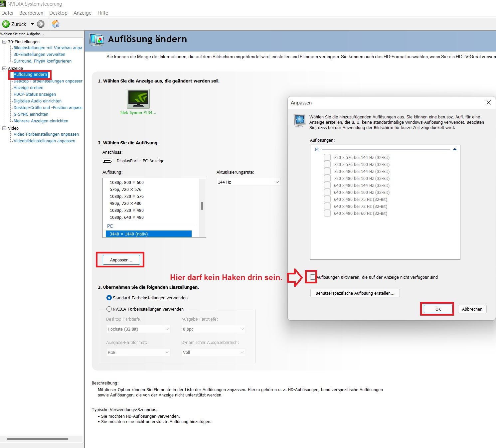Open the Datei menu

point(7,13)
